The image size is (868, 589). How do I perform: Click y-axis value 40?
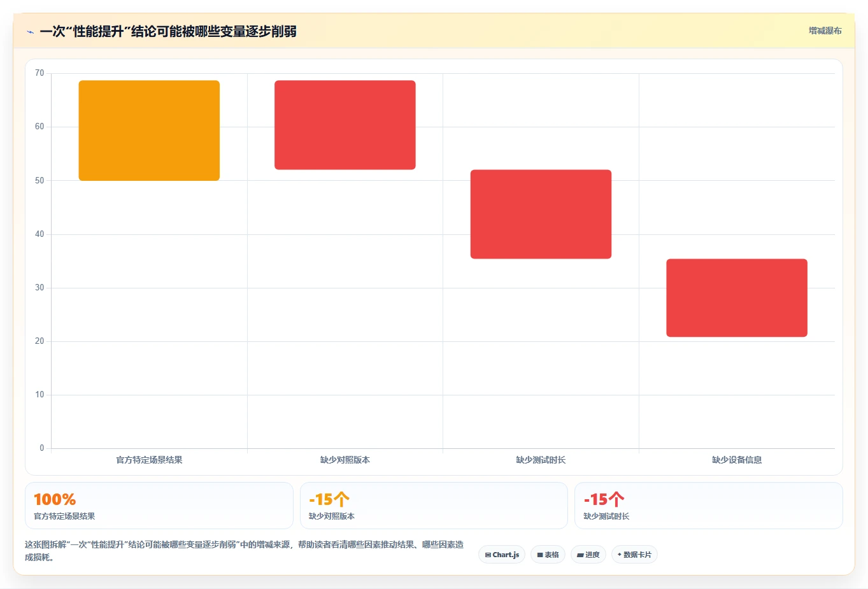pyautogui.click(x=39, y=234)
